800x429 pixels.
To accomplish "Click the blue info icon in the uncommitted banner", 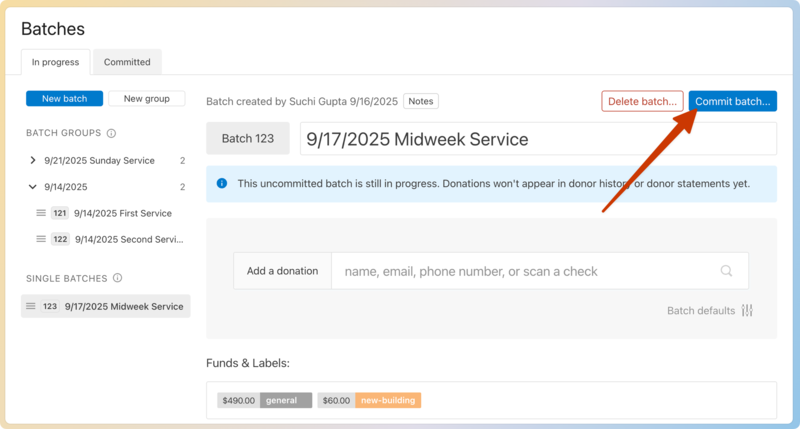I will click(222, 184).
